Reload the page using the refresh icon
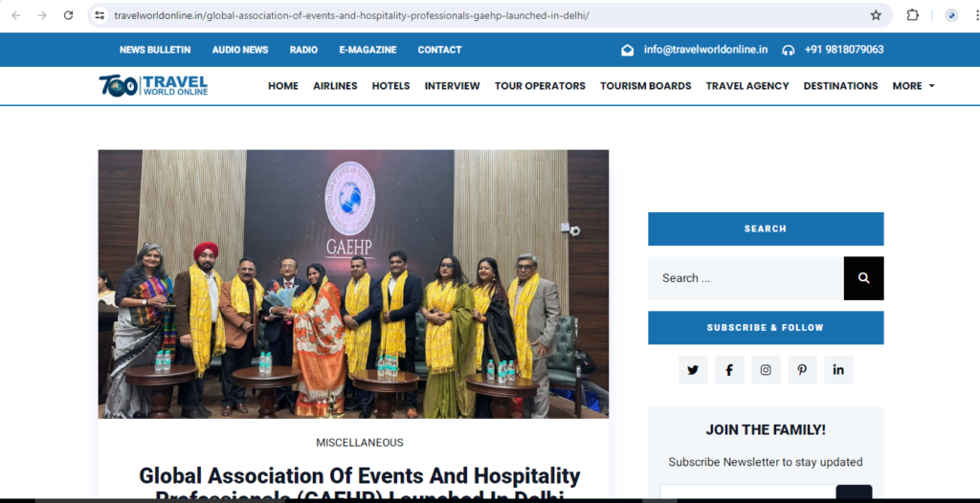 click(x=68, y=15)
